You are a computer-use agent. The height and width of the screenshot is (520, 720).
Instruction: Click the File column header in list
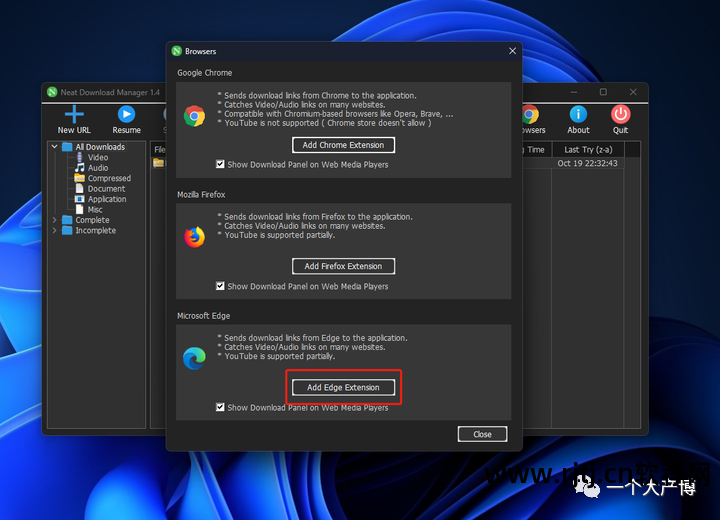(x=159, y=150)
